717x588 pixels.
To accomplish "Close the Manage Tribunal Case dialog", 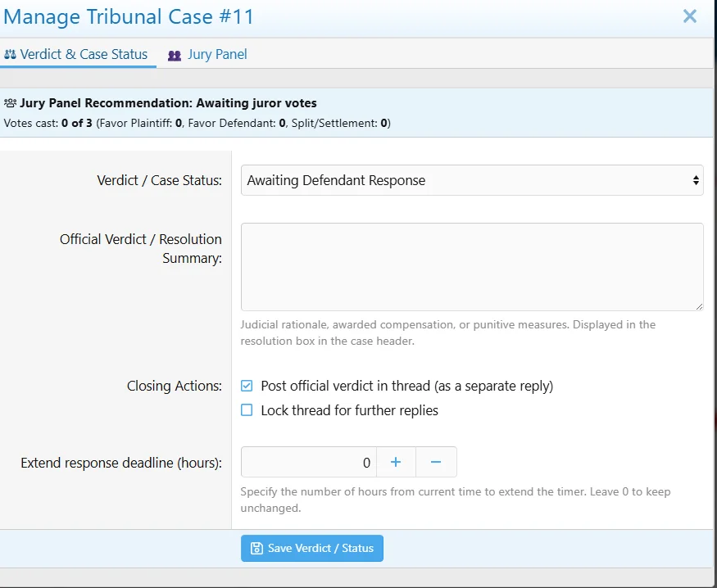I will [x=690, y=16].
